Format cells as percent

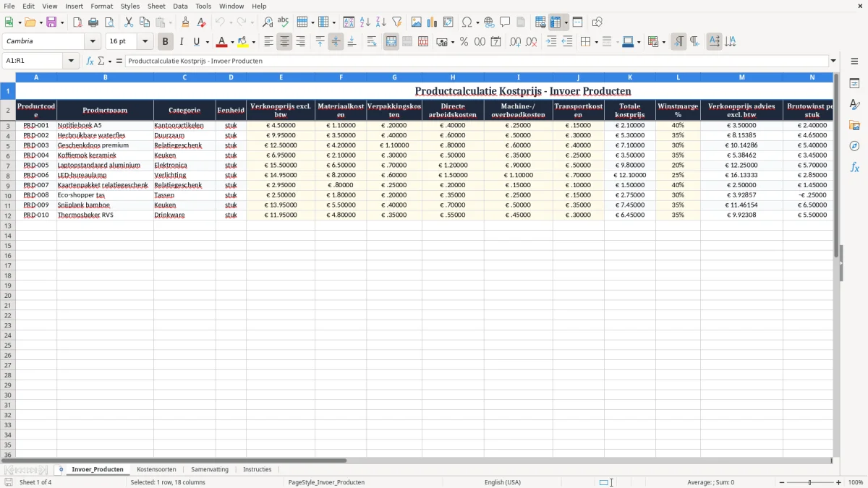tap(464, 42)
